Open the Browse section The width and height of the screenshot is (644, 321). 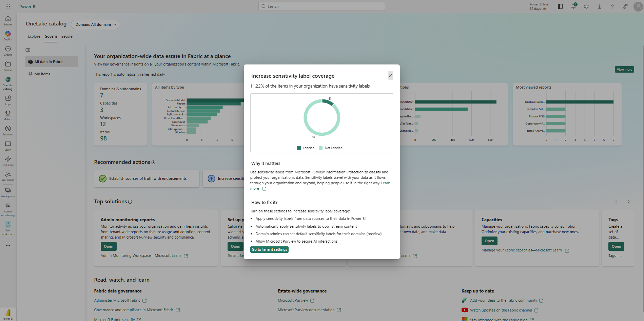pos(8,66)
